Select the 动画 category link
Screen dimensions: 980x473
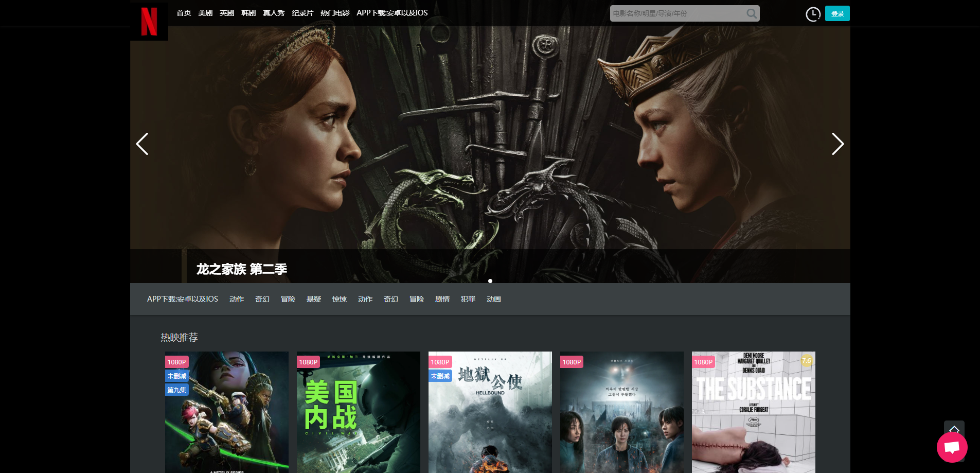click(x=494, y=299)
